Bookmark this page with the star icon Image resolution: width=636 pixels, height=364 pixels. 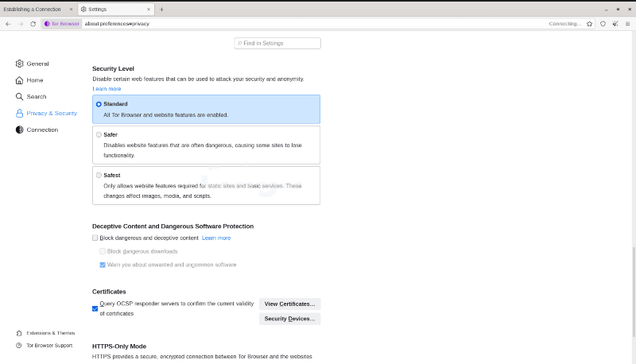(589, 24)
